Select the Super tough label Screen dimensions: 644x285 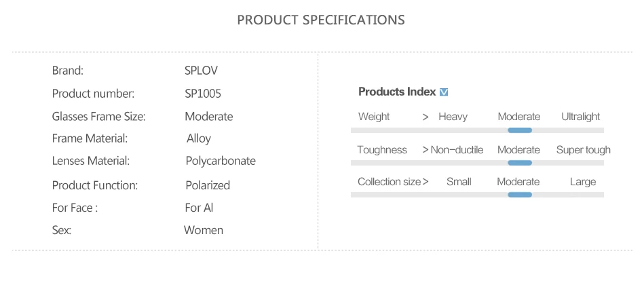click(583, 150)
